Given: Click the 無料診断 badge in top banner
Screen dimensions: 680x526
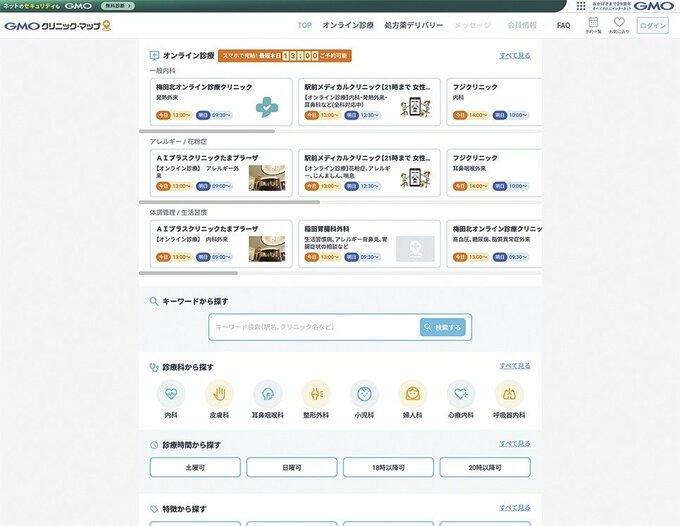Looking at the screenshot, I should coord(118,6).
